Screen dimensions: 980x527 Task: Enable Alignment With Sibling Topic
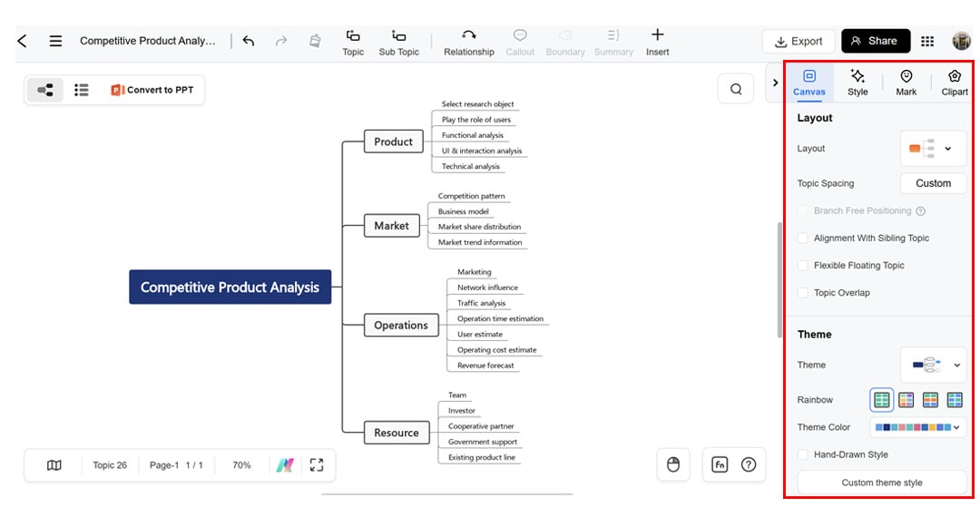[802, 238]
